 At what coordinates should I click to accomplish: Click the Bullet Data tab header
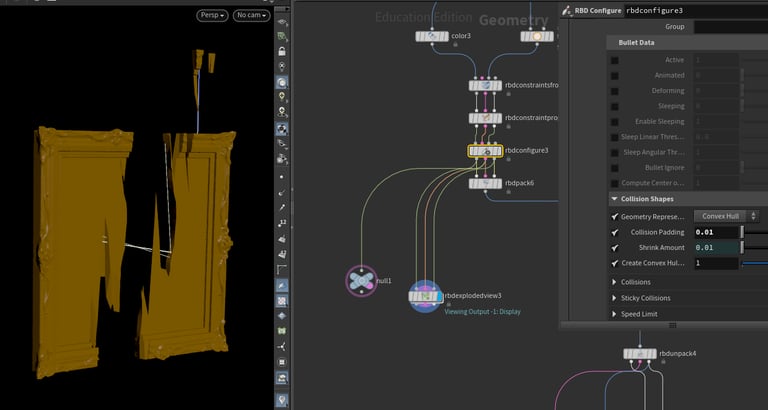point(636,43)
